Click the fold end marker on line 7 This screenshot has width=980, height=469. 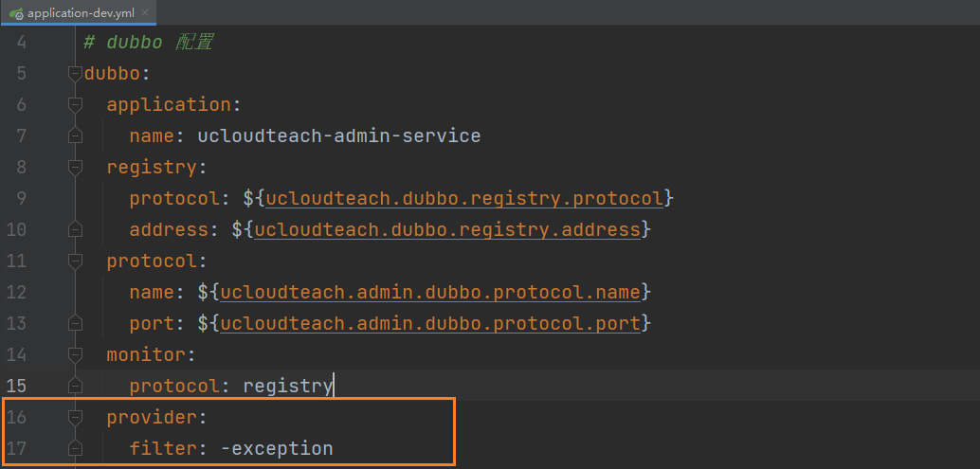tap(75, 135)
